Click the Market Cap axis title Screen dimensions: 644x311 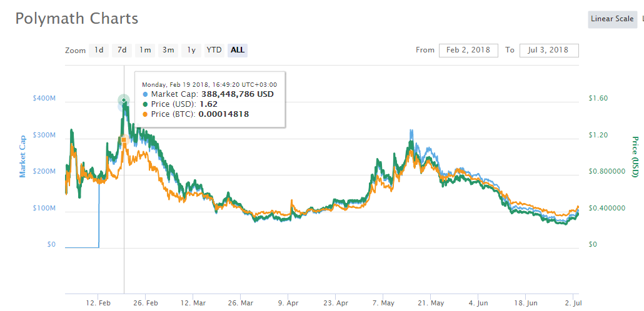(23, 156)
